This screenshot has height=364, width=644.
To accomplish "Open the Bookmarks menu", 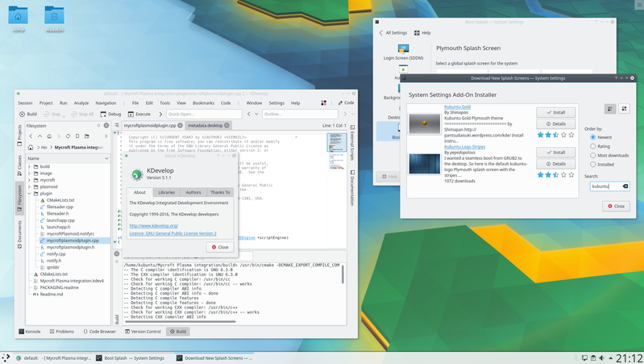I will click(203, 103).
